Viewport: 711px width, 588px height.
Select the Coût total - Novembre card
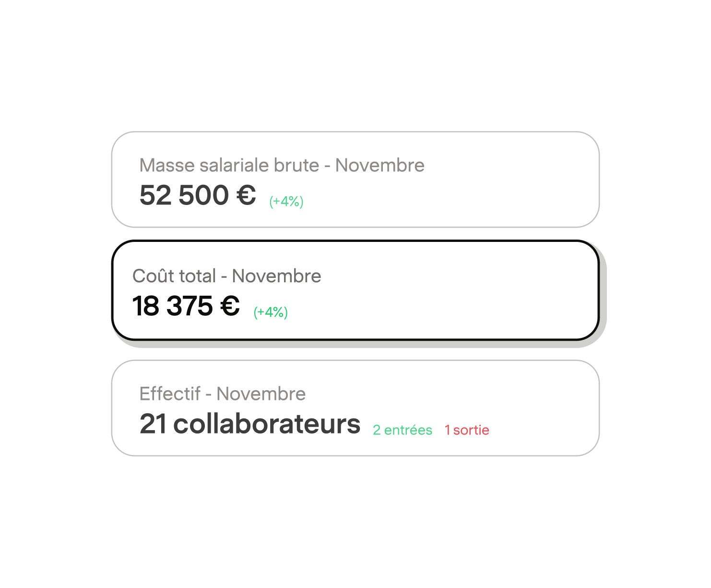click(x=355, y=290)
